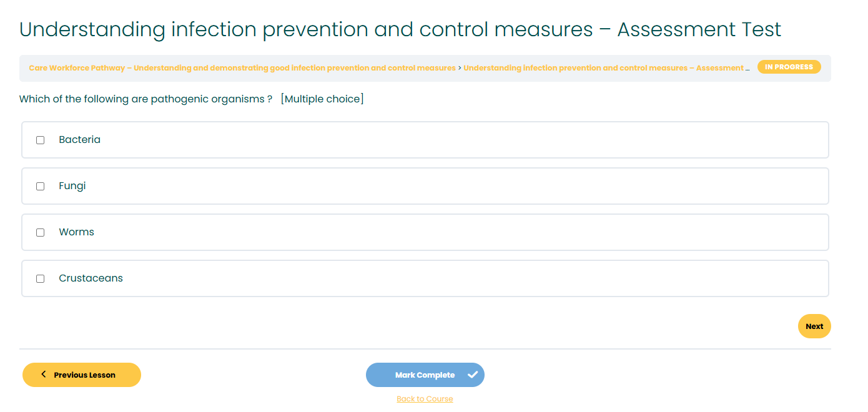The width and height of the screenshot is (868, 412).
Task: Click the Worms answer label
Action: click(77, 232)
